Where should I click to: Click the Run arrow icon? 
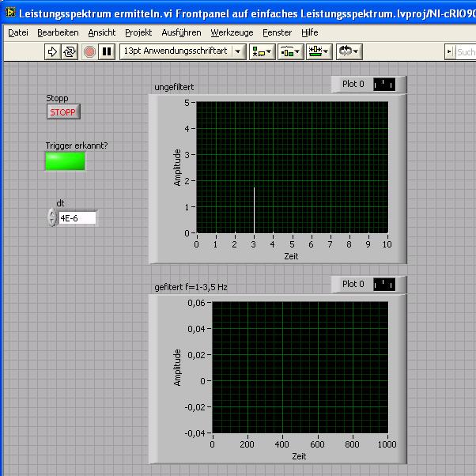coord(53,51)
